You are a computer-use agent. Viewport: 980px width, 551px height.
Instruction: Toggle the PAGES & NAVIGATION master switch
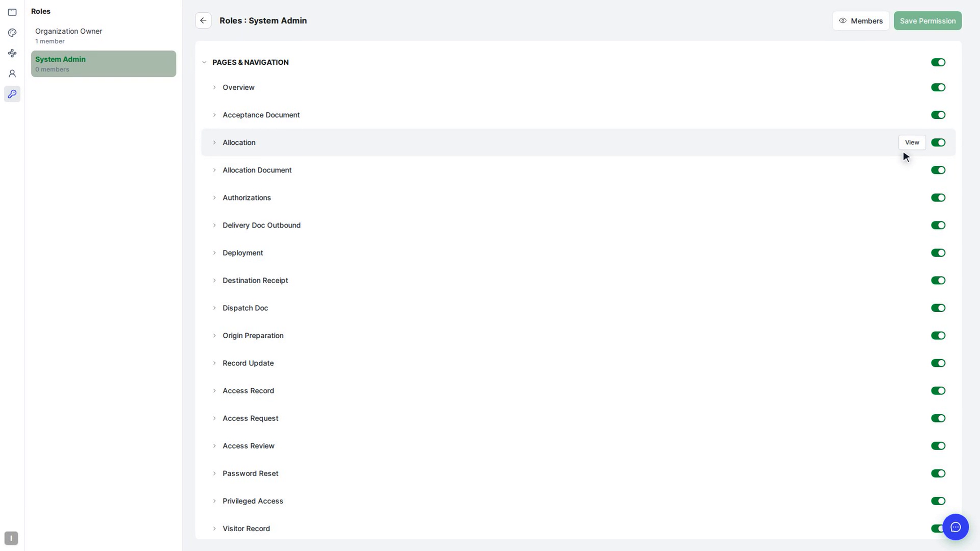coord(938,62)
